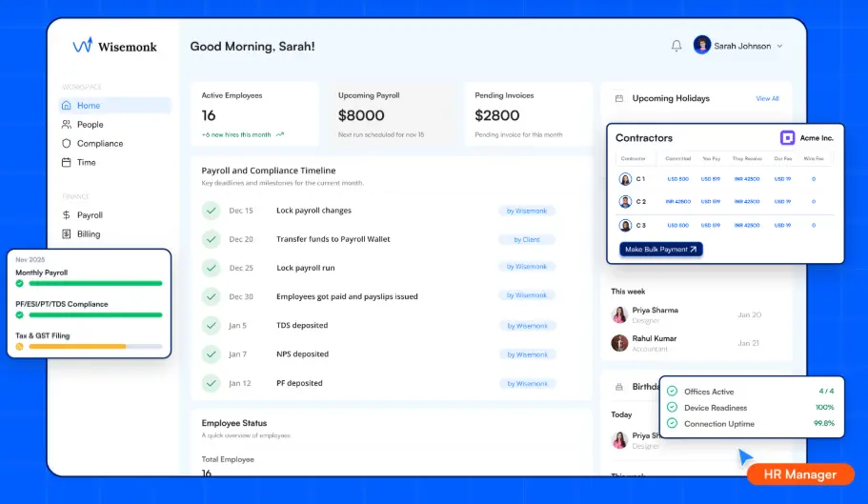Click C 1 Committed 'USD 500' cell
The image size is (868, 504).
pos(677,179)
